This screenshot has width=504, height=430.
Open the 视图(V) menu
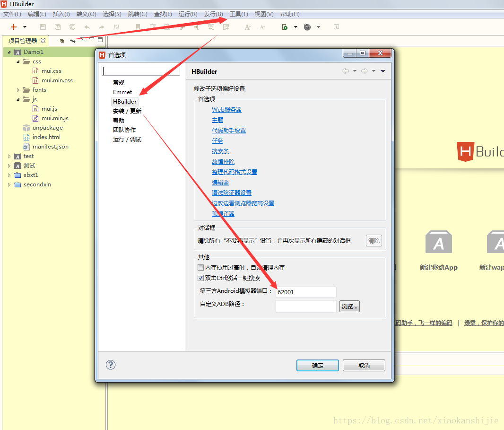click(264, 14)
